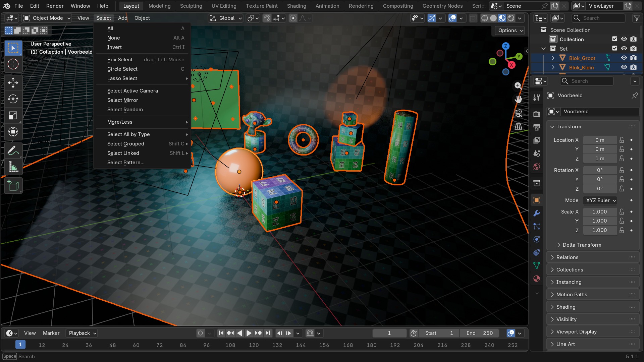Activate the Scale tool
Screen dimensions: 644x362
click(x=13, y=115)
